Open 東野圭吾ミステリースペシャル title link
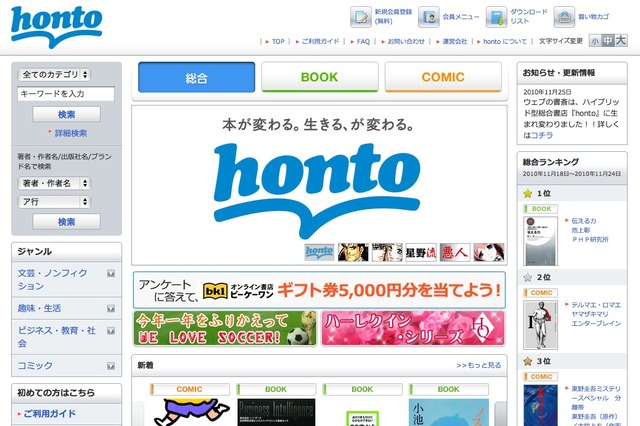 pyautogui.click(x=596, y=398)
